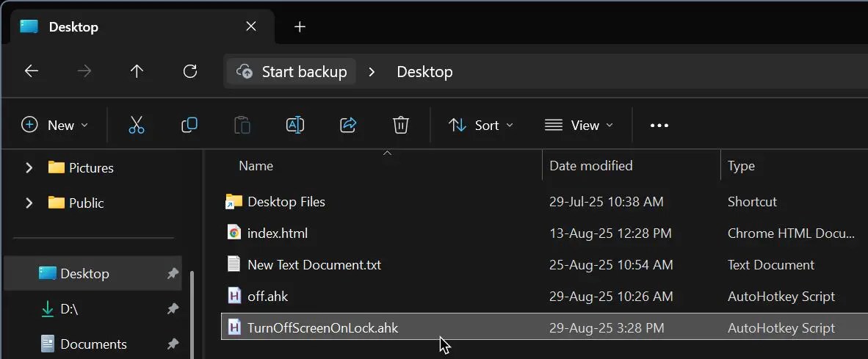Open the View dropdown menu
Viewport: 868px width, 359px height.
[579, 126]
